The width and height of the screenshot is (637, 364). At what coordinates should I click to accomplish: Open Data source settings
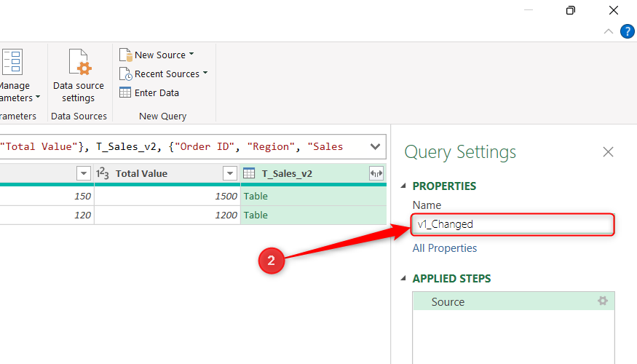79,76
